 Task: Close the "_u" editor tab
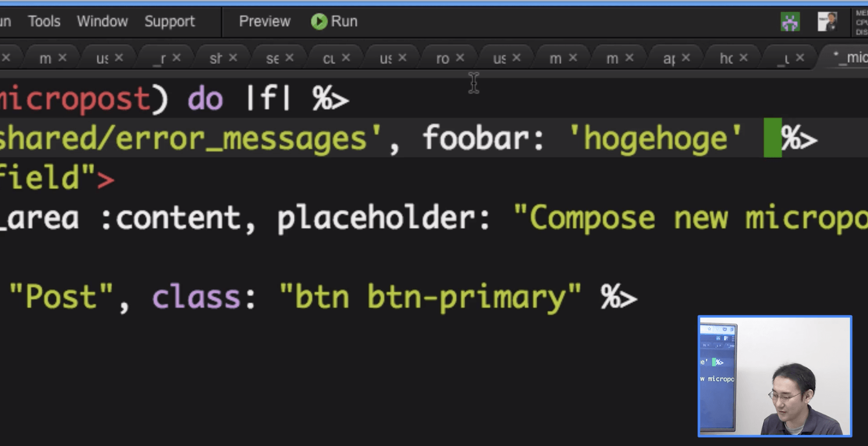coord(800,58)
